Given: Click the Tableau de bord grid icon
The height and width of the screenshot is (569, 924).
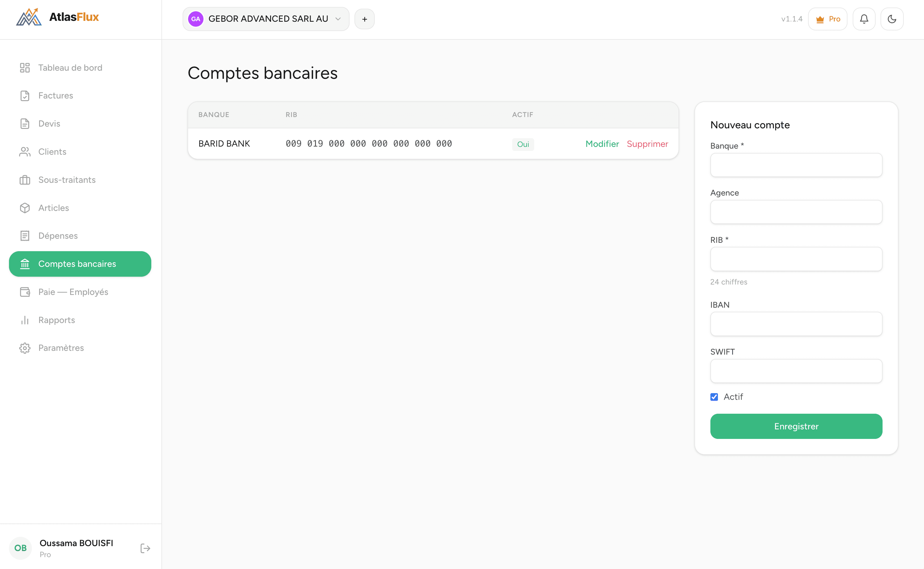Looking at the screenshot, I should (x=25, y=68).
